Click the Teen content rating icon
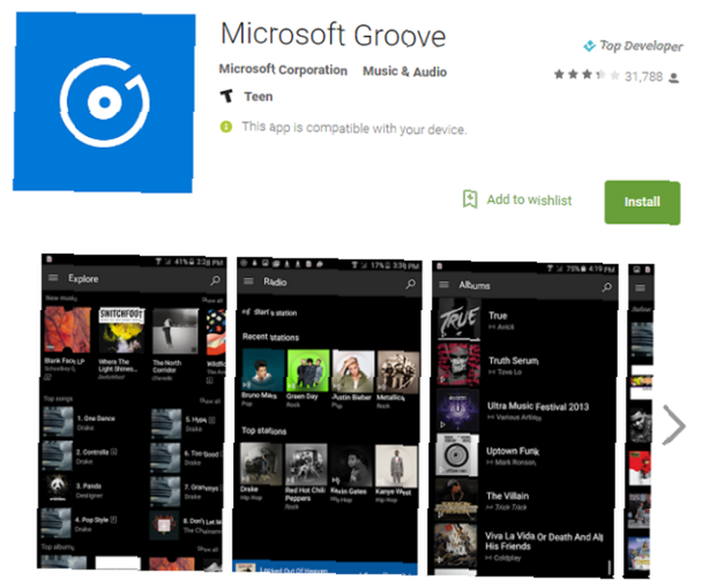 click(x=227, y=95)
